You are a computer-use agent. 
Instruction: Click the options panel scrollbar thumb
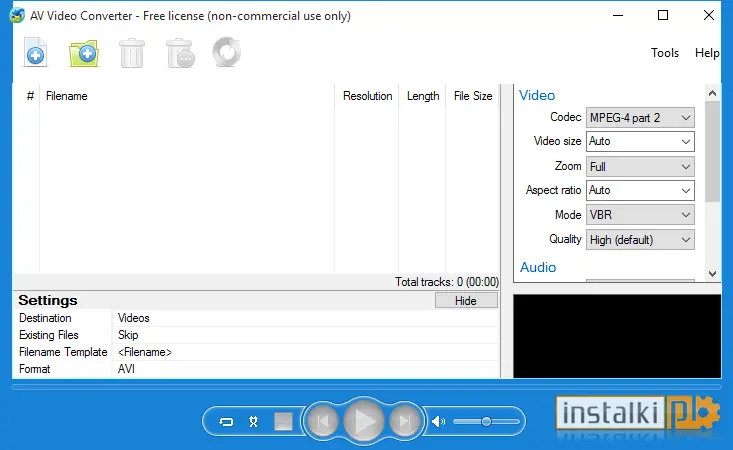click(x=712, y=151)
